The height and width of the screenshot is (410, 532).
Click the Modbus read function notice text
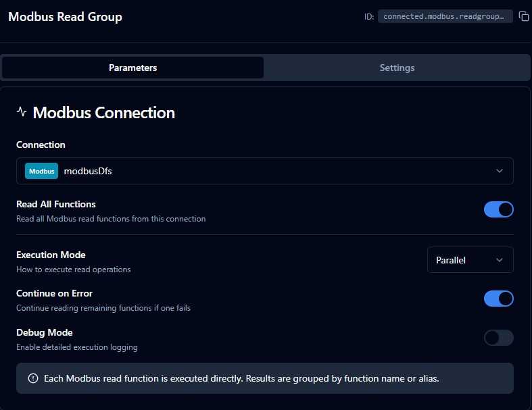tap(241, 378)
